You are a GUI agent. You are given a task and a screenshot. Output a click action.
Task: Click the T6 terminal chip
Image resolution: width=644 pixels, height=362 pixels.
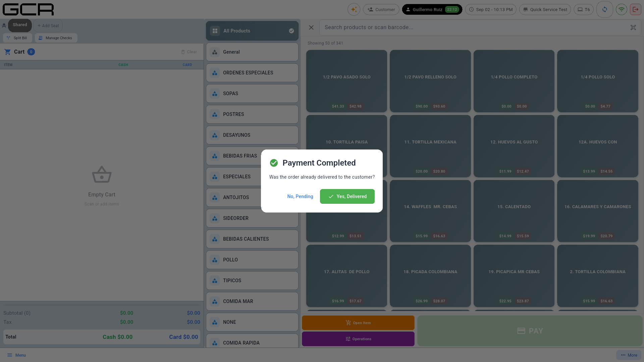[584, 9]
